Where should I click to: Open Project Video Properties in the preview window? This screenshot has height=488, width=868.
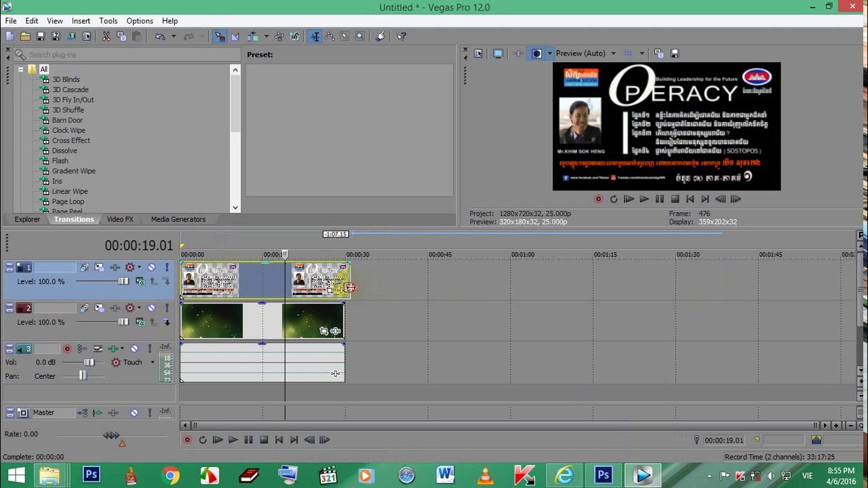click(477, 53)
